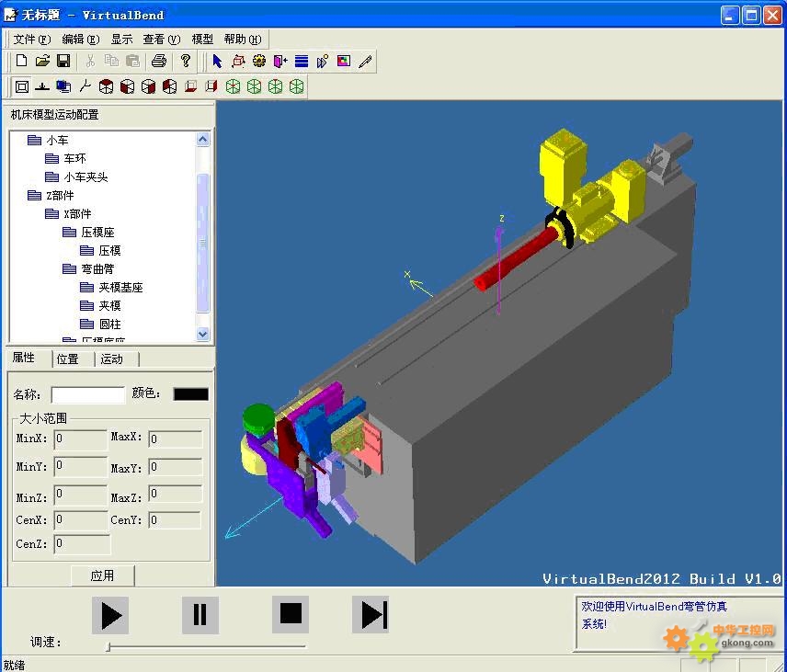This screenshot has width=787, height=672.
Task: Open the 模型 menu
Action: 202,40
